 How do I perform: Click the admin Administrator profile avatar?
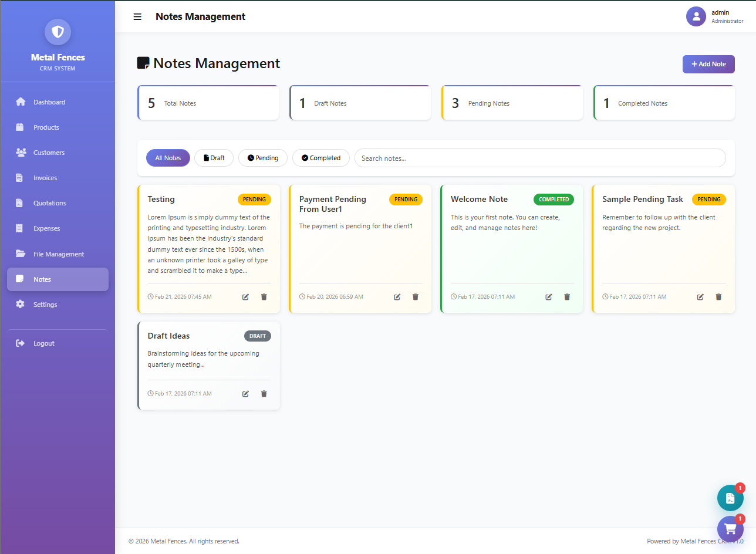(x=696, y=16)
